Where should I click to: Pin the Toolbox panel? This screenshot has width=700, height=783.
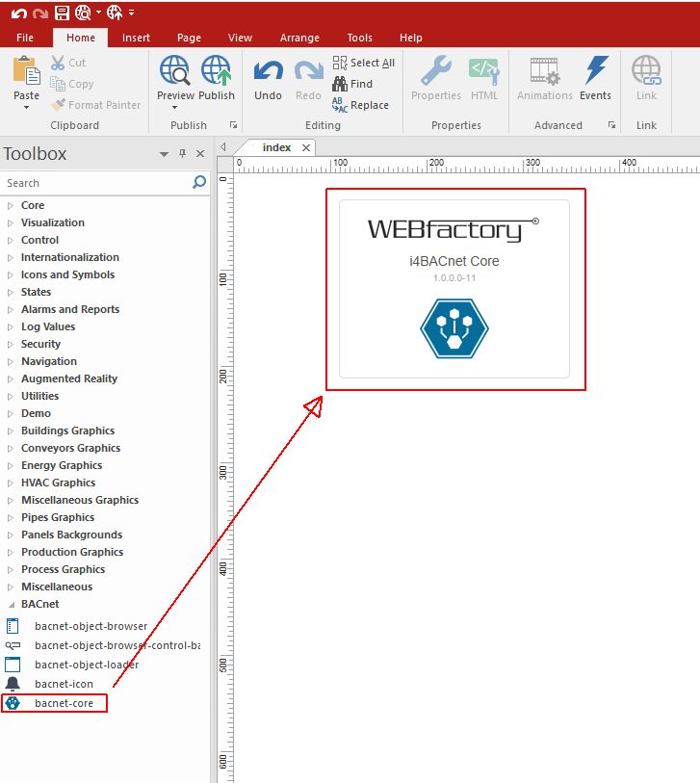pyautogui.click(x=182, y=154)
